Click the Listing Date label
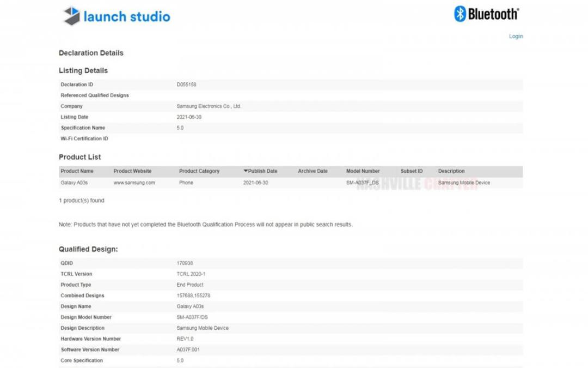The image size is (588, 368). pos(74,117)
